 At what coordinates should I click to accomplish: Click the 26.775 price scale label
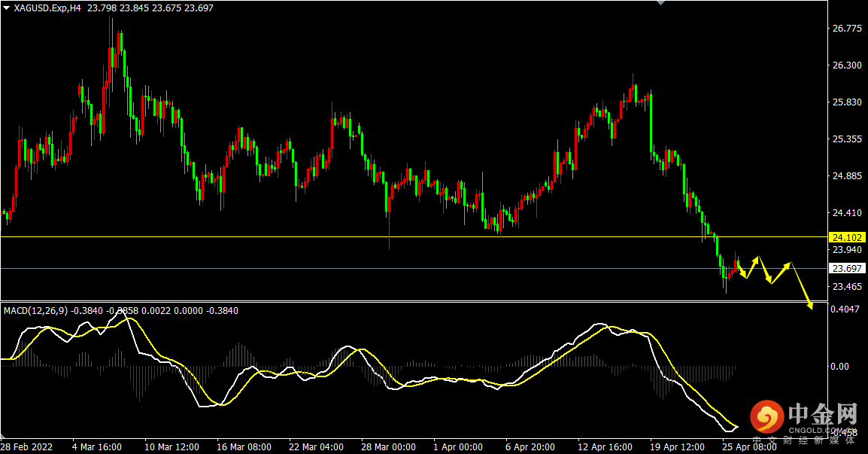(x=847, y=29)
